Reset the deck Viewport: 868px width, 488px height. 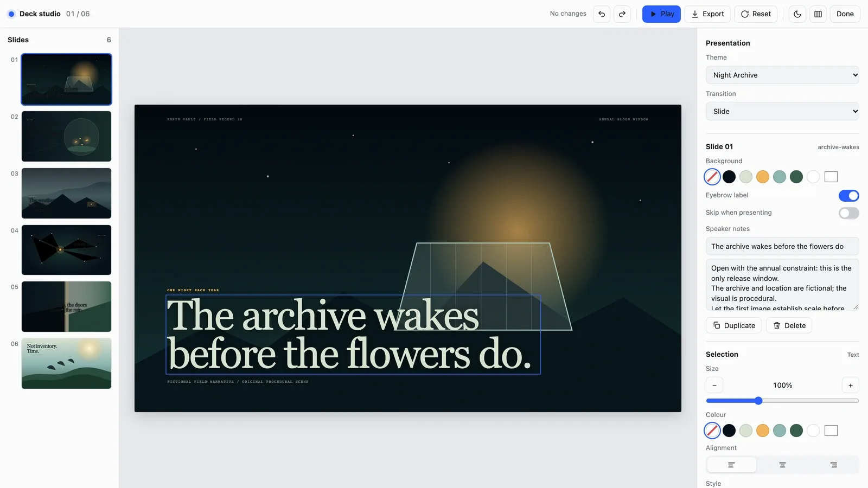pos(756,14)
